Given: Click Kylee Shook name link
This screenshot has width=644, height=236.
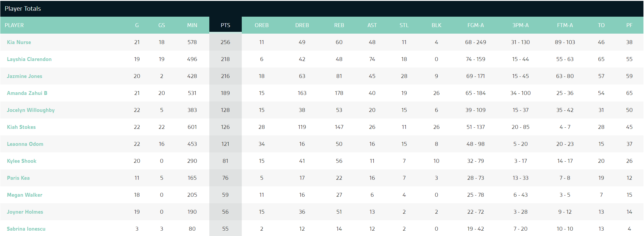Looking at the screenshot, I should coord(22,161).
